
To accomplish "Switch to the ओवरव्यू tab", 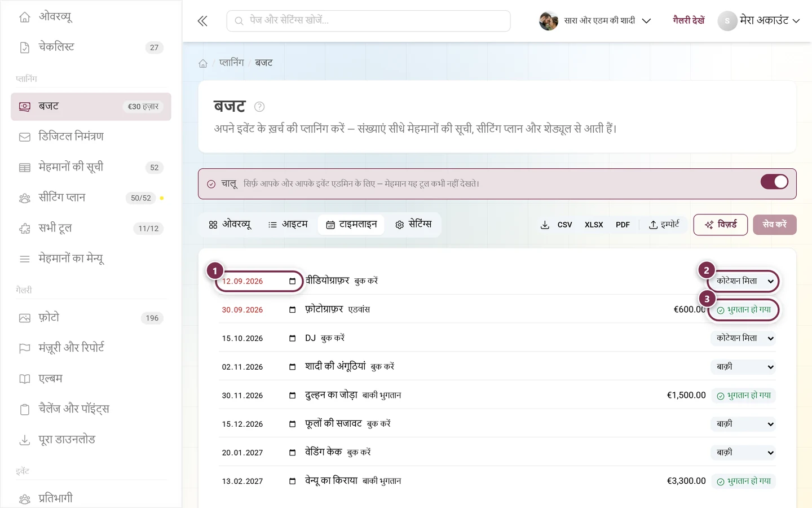I will coord(230,225).
